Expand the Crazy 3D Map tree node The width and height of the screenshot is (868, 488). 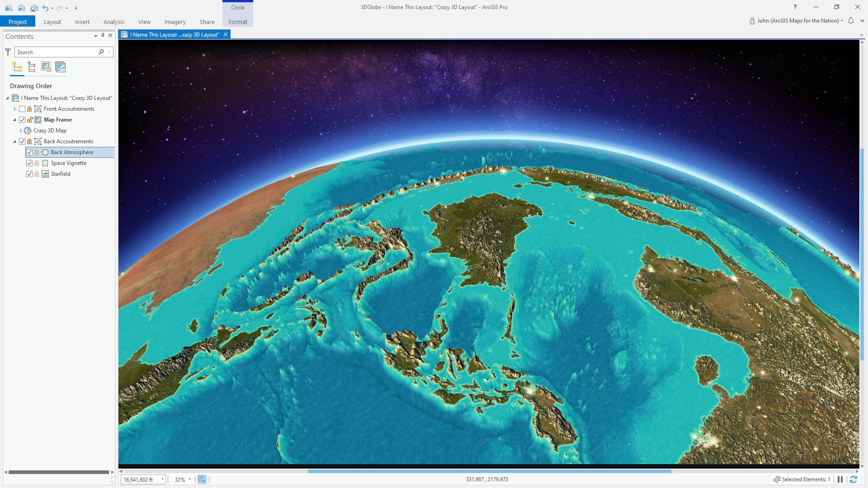[21, 131]
